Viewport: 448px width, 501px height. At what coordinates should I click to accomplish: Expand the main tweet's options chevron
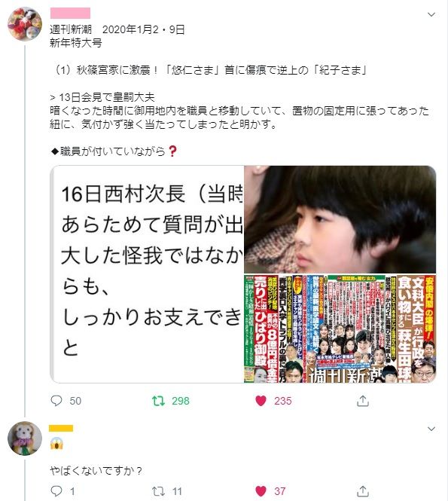[x=431, y=14]
